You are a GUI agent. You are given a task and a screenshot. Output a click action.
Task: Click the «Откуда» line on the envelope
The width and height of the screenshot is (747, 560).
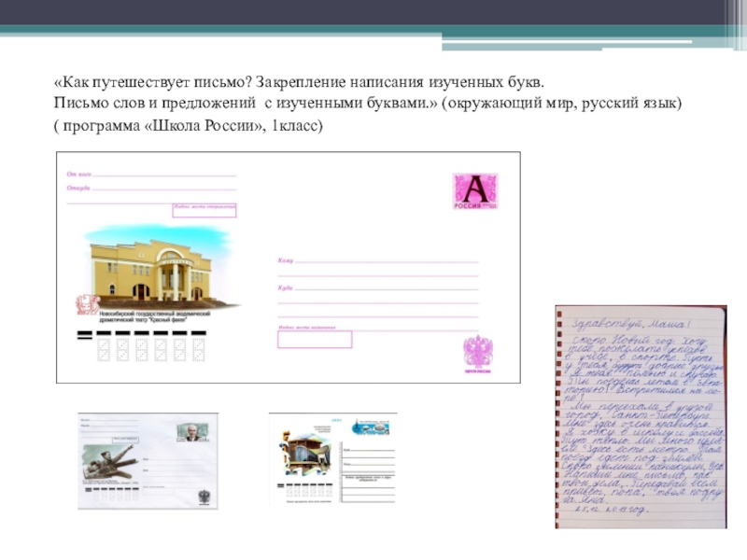pyautogui.click(x=151, y=189)
